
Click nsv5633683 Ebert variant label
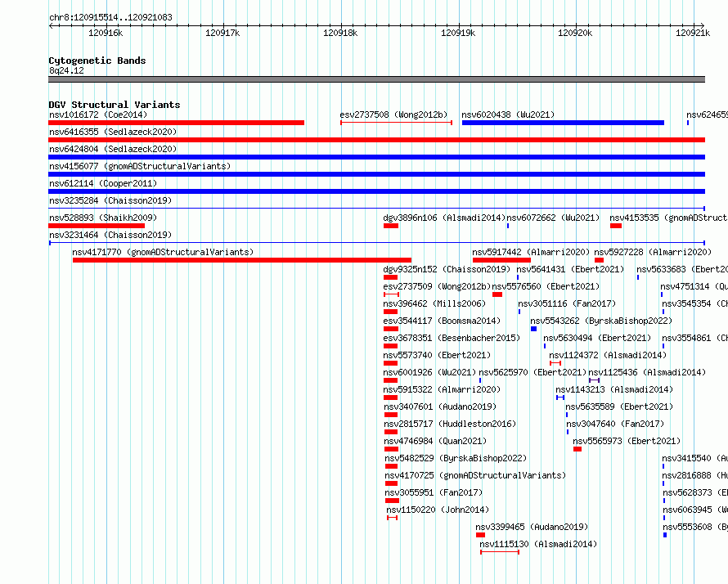(x=682, y=269)
